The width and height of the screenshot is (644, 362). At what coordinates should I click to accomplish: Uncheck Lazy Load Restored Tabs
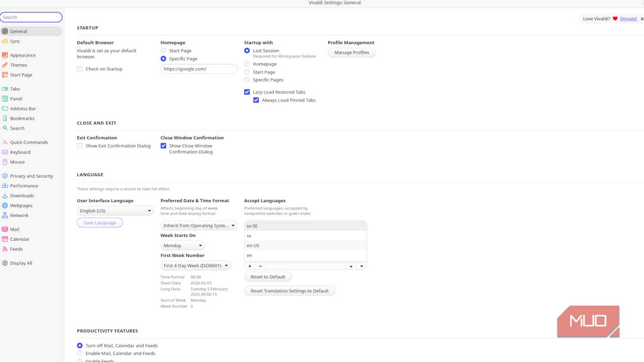pos(247,92)
